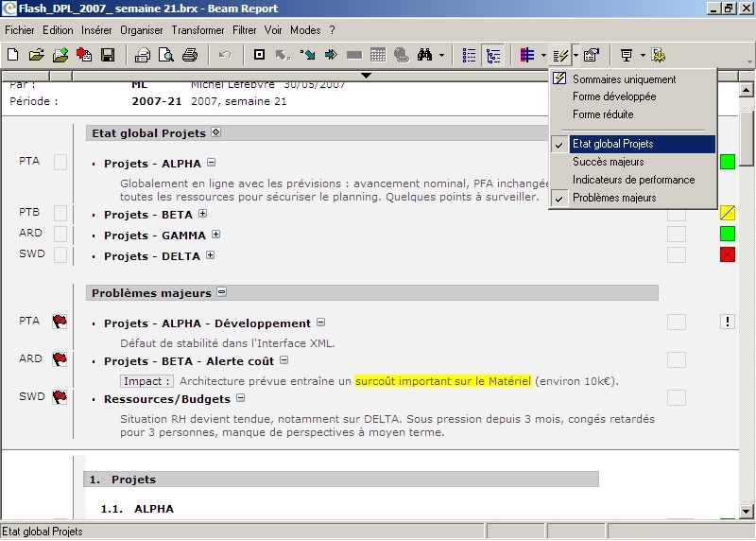756x541 pixels.
Task: Open the Filtrer menu
Action: [245, 30]
